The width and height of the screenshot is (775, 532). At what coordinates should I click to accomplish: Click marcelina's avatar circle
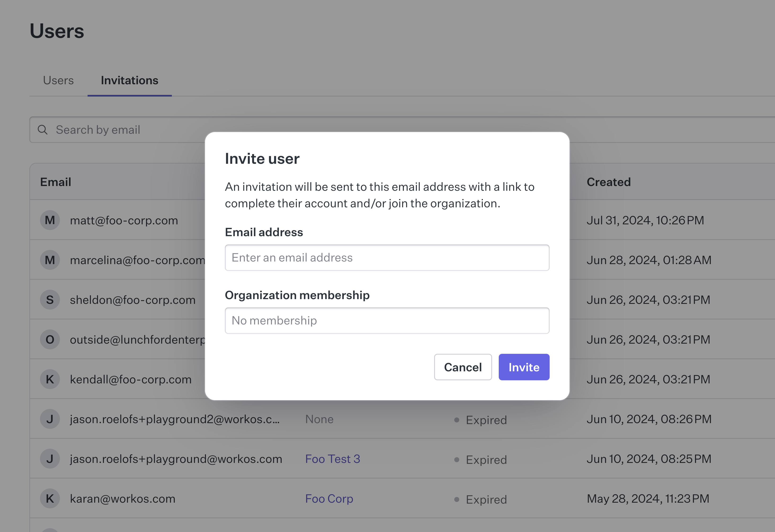pos(50,260)
